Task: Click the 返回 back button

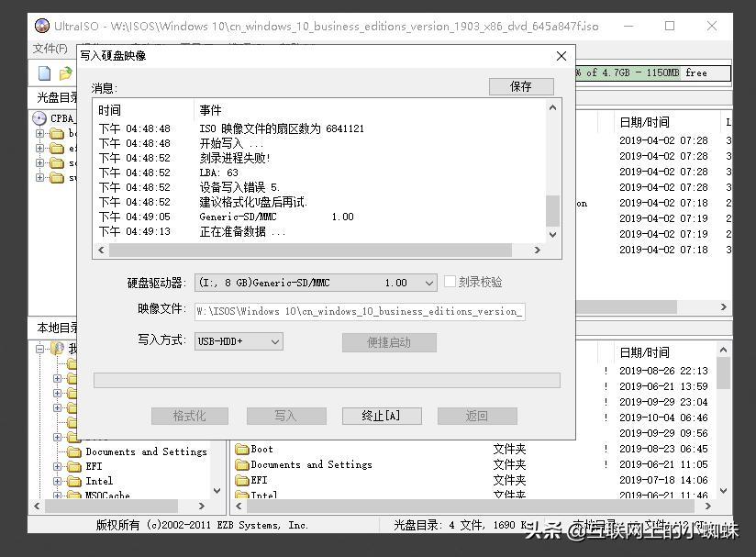Action: pos(476,415)
